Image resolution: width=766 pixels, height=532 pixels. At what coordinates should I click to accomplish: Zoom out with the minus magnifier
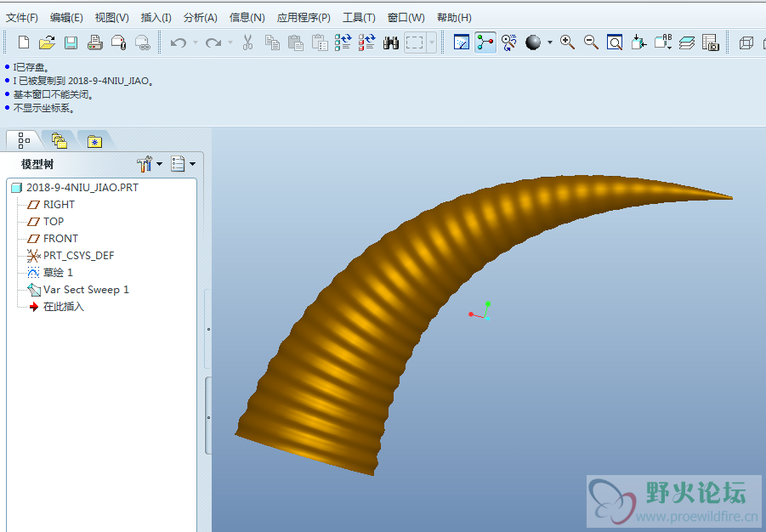[591, 42]
